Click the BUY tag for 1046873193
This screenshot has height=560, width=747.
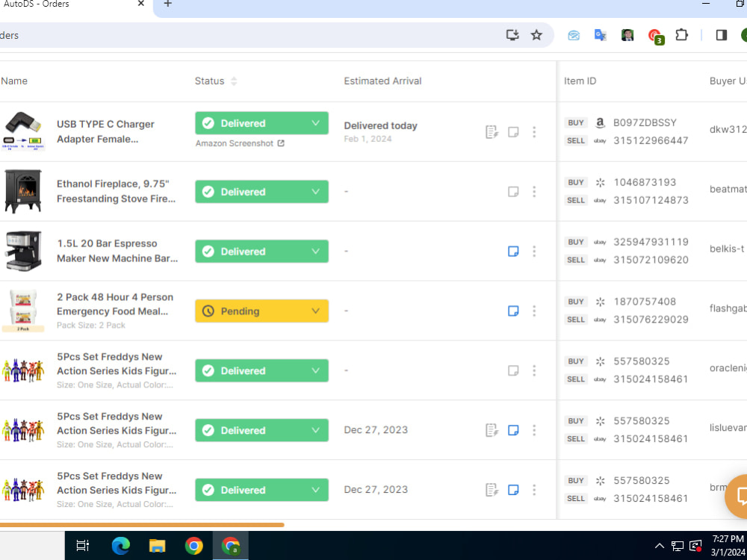[x=575, y=182]
